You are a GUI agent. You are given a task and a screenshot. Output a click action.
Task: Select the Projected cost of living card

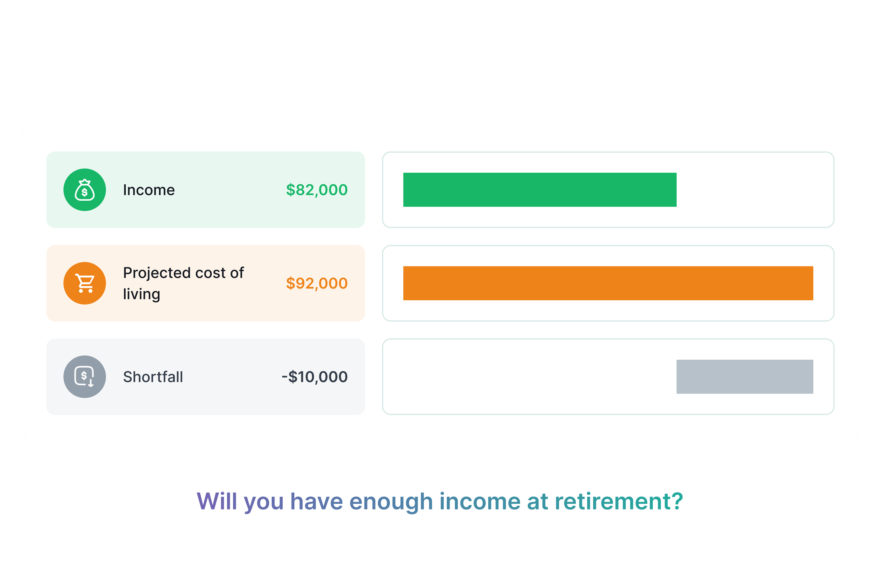tap(206, 283)
